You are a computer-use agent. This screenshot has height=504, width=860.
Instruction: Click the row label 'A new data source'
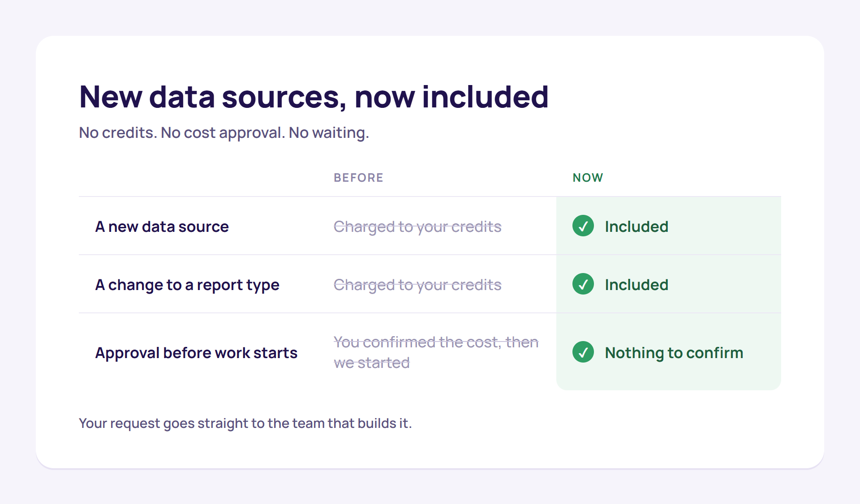click(x=162, y=226)
